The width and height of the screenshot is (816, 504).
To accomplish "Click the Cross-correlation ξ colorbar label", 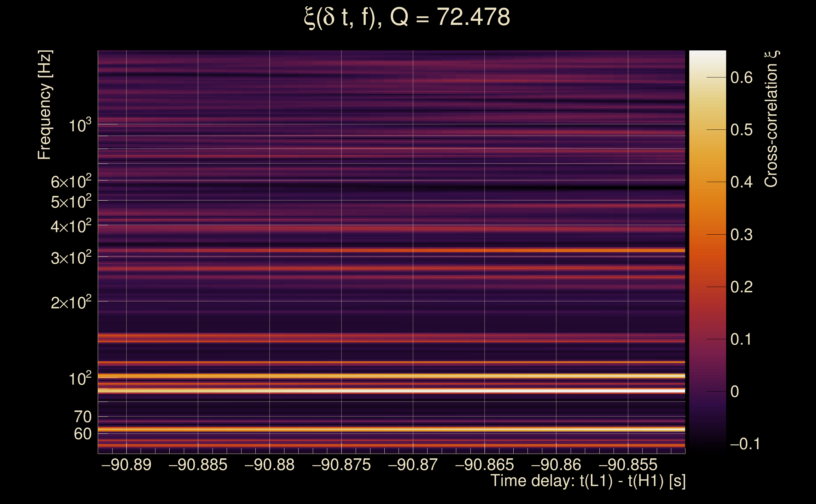I will (x=771, y=119).
